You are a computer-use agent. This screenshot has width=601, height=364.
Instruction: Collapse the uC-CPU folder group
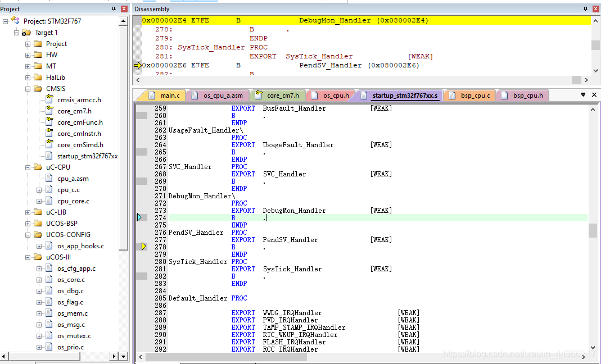click(28, 167)
